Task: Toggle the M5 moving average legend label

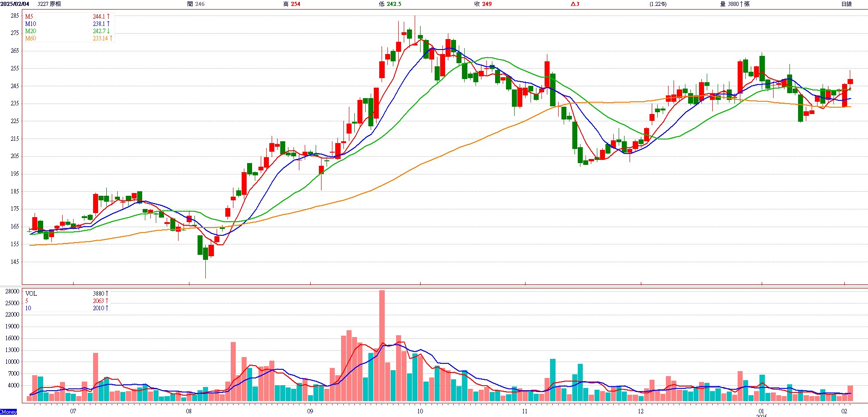Action: 29,16
